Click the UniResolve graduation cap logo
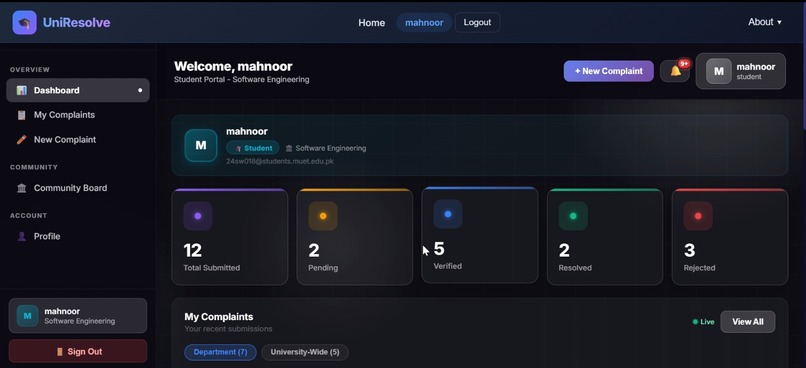Viewport: 806px width, 368px height. (x=25, y=23)
